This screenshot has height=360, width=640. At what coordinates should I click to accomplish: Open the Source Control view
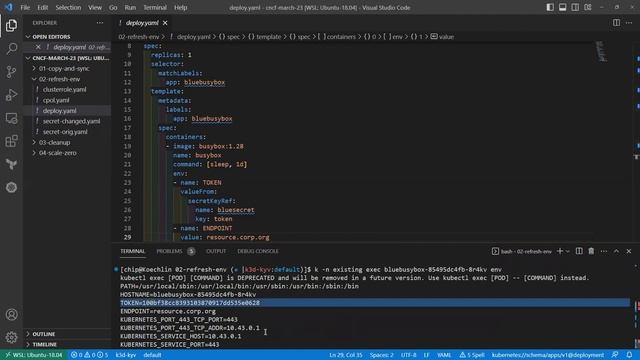point(11,72)
